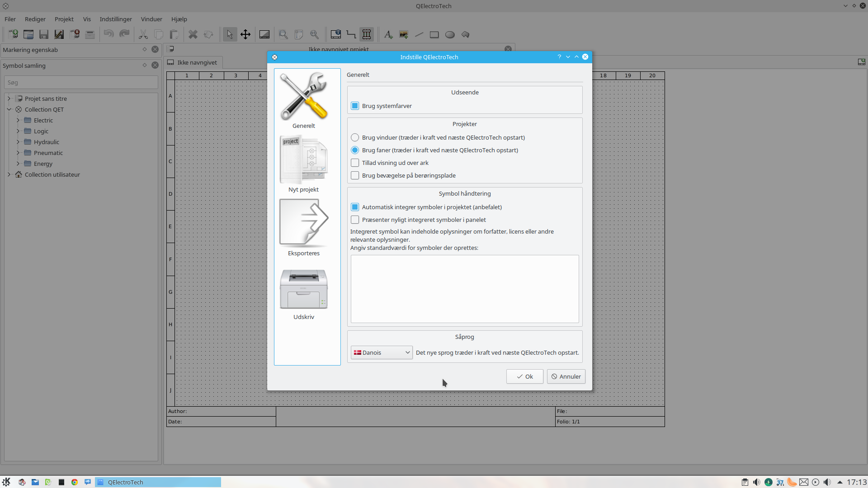The width and height of the screenshot is (868, 488).
Task: Open the Nyt projekt settings page
Action: (304, 164)
